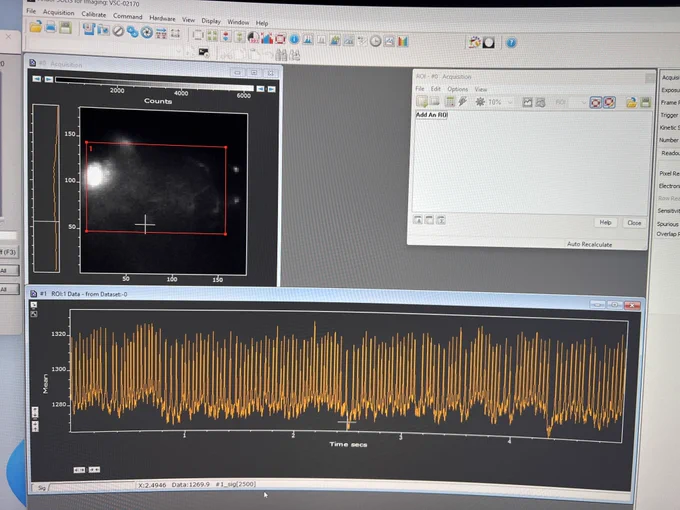The image size is (680, 510).
Task: Click the blue chain-link toolbar icon
Action: pyautogui.click(x=132, y=32)
